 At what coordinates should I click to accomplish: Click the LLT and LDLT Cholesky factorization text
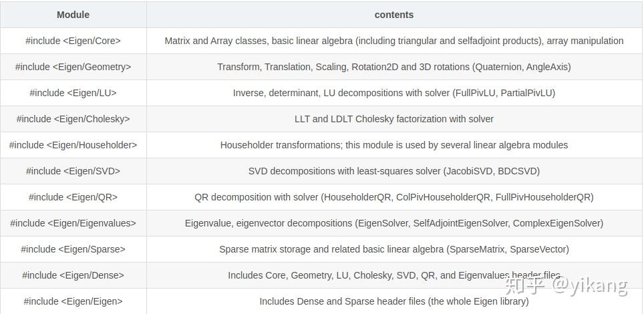pyautogui.click(x=393, y=119)
